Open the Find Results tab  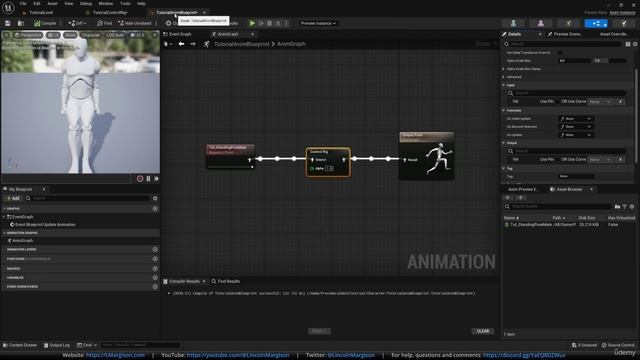pos(226,281)
